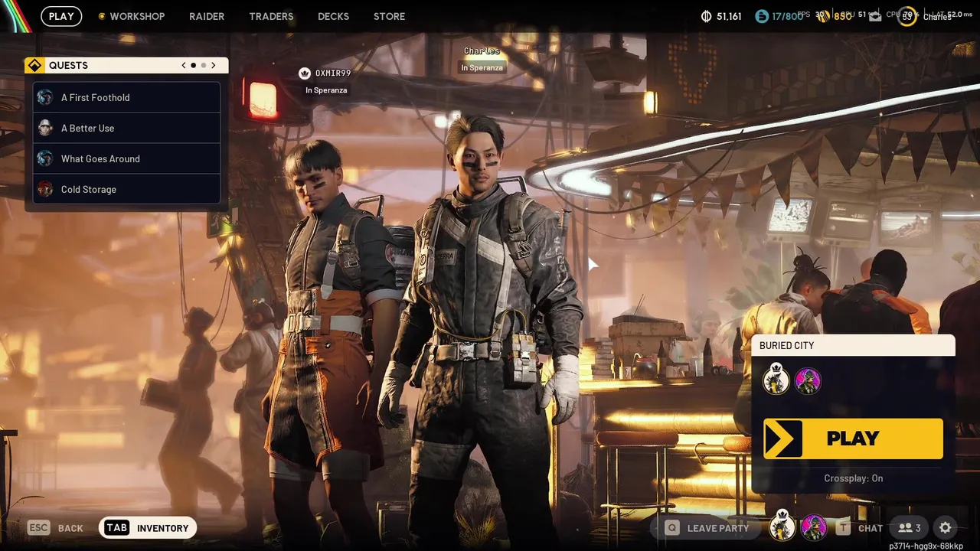980x551 pixels.
Task: Click the coin currency balance icon
Action: (x=707, y=16)
